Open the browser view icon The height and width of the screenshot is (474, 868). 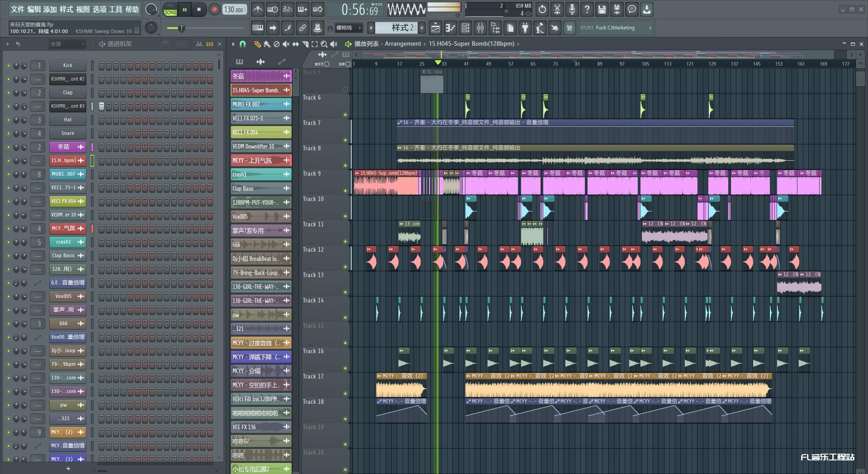tap(495, 28)
